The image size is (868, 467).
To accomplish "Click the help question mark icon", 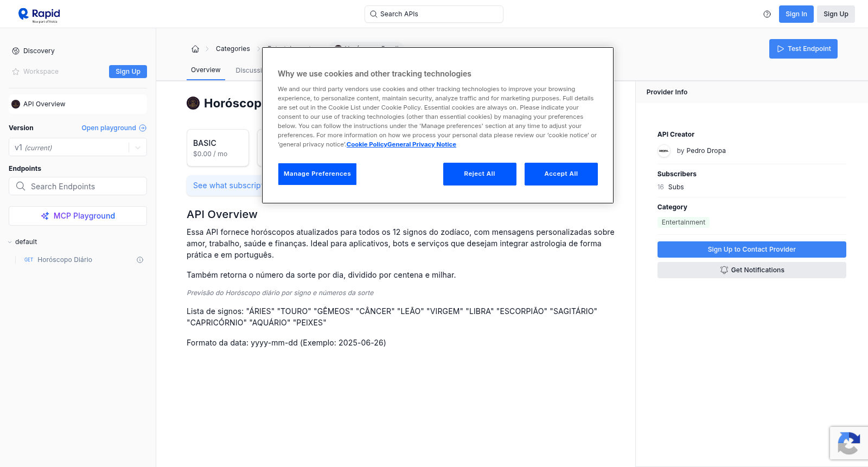I will [767, 14].
